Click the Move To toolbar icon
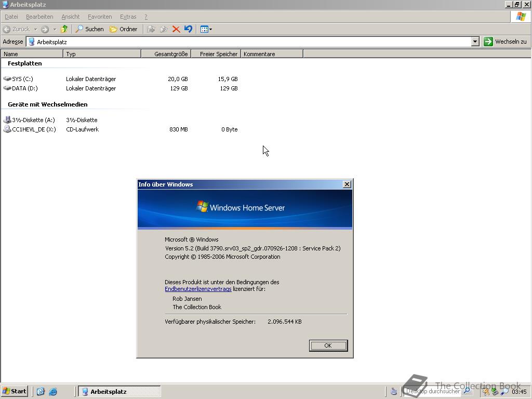The image size is (532, 399). (151, 29)
